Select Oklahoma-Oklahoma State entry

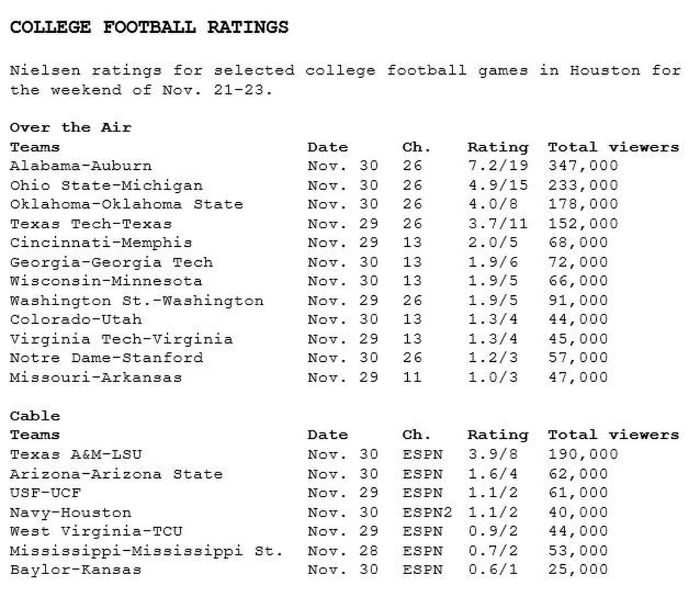126,204
